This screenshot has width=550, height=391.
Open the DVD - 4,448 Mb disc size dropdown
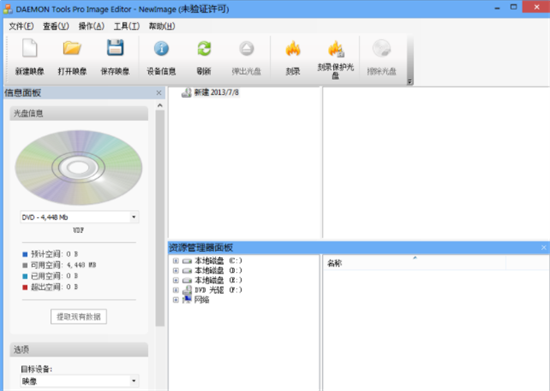click(x=134, y=217)
